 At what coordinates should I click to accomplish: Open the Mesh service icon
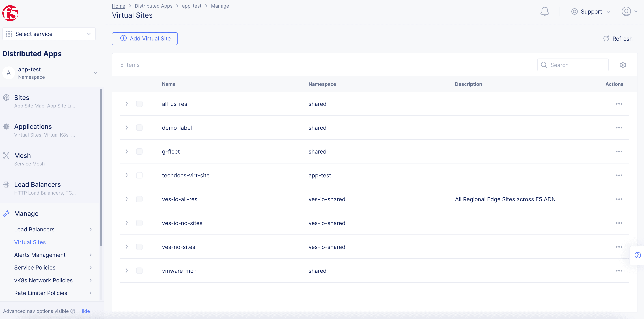(x=6, y=155)
